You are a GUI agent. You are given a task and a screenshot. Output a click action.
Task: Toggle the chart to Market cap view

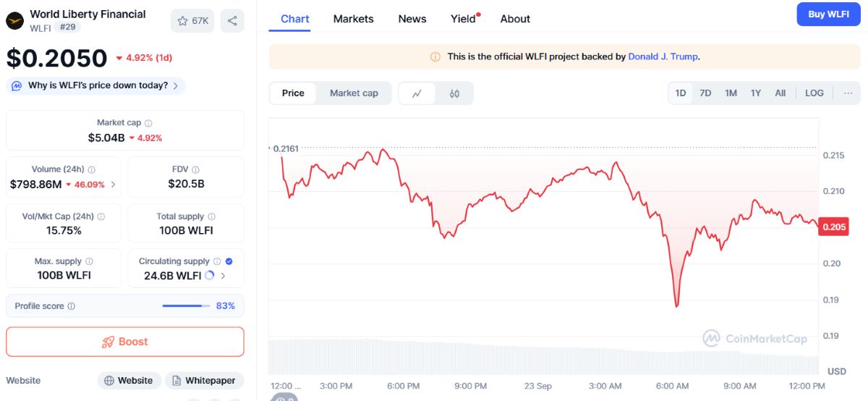tap(354, 93)
